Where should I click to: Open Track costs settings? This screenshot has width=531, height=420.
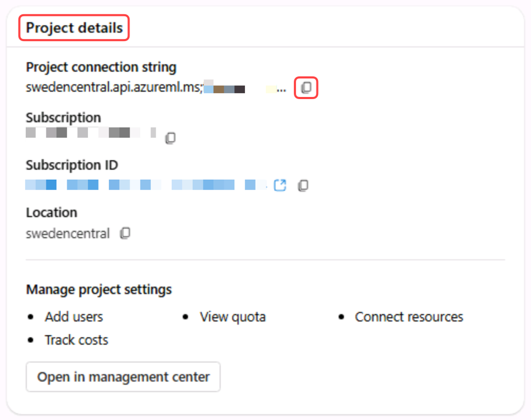75,340
